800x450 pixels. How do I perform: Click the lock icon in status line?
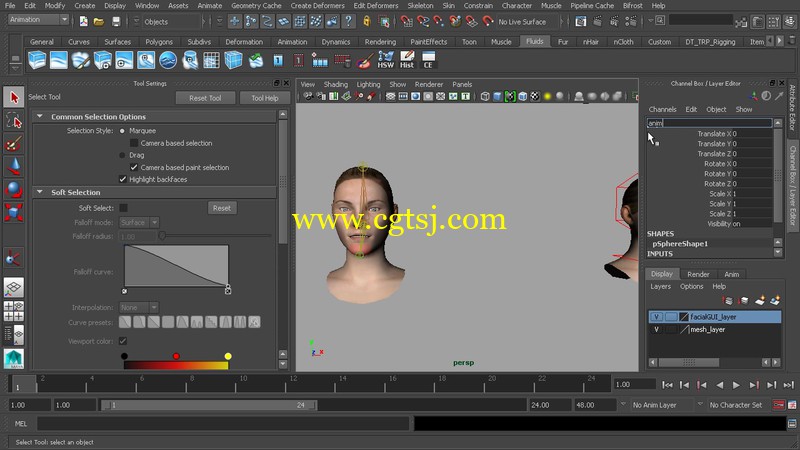tap(366, 21)
